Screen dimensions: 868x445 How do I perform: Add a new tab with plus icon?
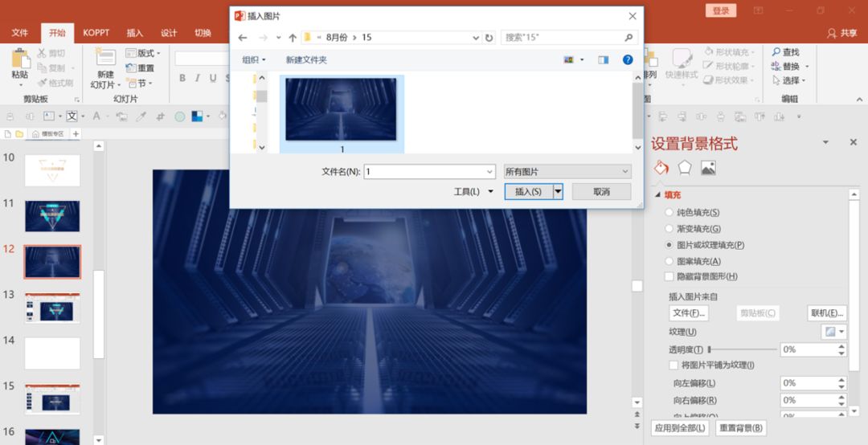[76, 134]
